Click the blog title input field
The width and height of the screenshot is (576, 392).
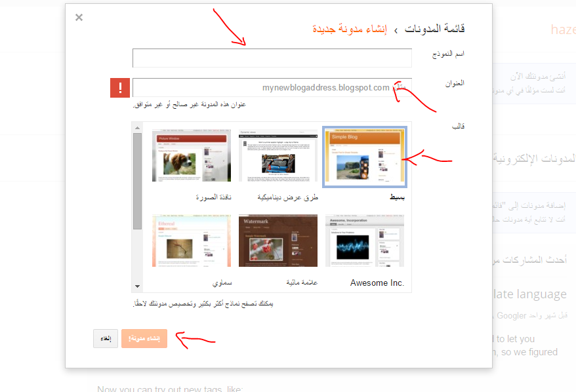pyautogui.click(x=272, y=58)
